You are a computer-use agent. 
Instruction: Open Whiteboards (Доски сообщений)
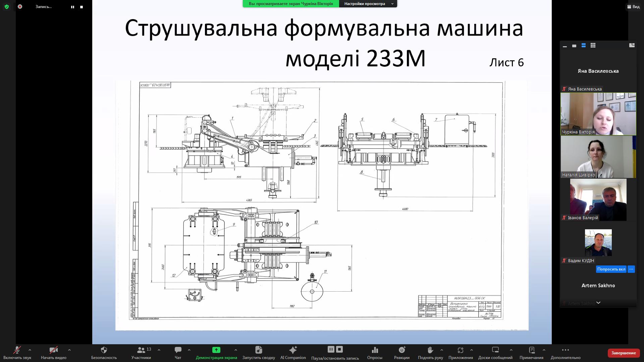pyautogui.click(x=495, y=350)
